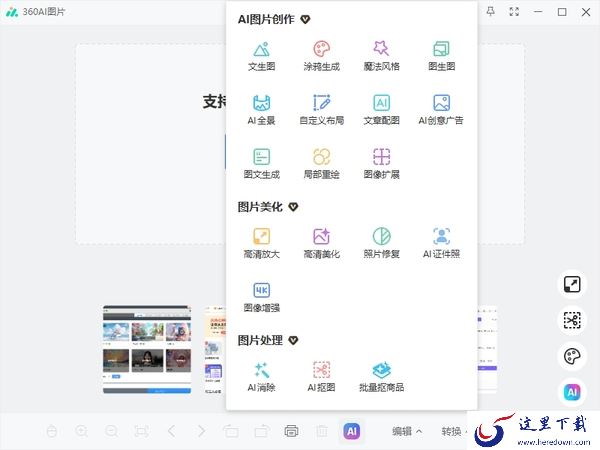Go to next image arrow

pyautogui.click(x=201, y=431)
